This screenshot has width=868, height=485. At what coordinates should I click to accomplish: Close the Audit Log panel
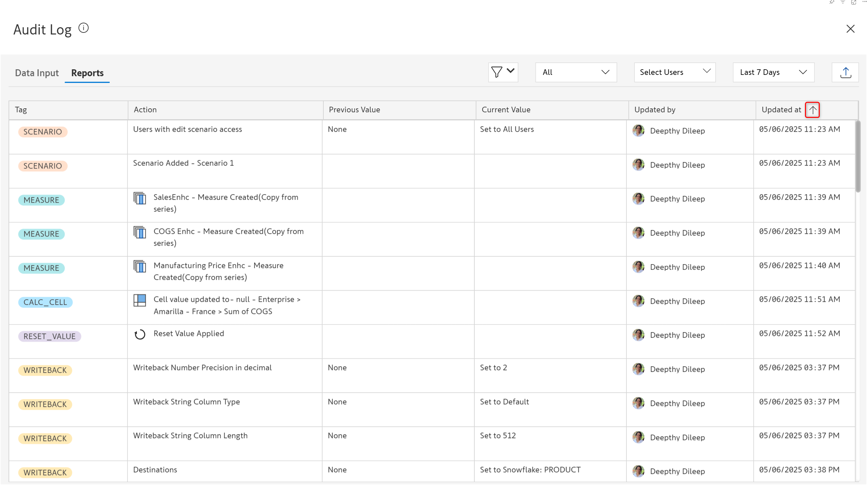pos(850,29)
